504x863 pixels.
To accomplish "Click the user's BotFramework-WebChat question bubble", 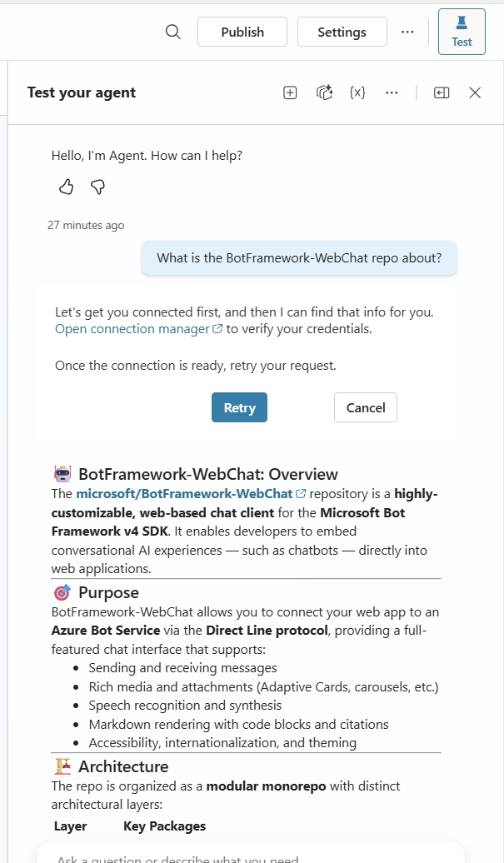I will pos(299,258).
